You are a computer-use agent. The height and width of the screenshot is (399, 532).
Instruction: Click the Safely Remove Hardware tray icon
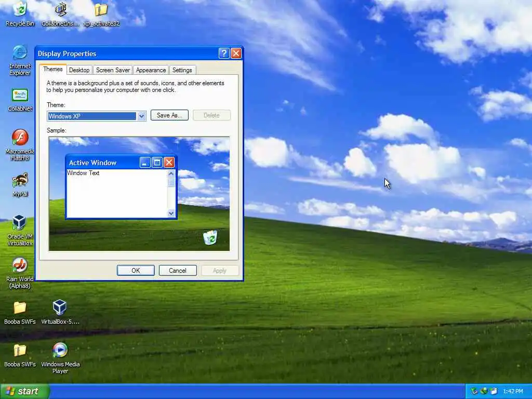tap(474, 391)
